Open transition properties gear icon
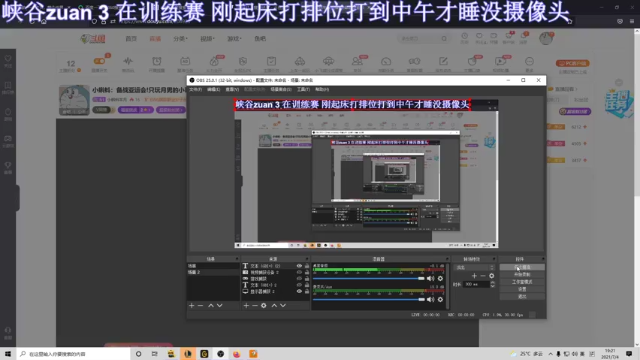This screenshot has height=360, width=640. (492, 276)
